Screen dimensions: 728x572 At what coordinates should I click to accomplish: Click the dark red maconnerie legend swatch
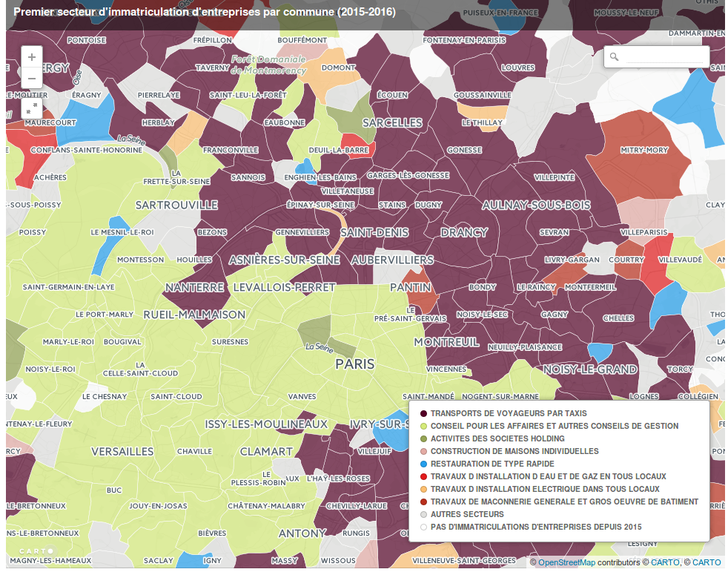(x=423, y=502)
